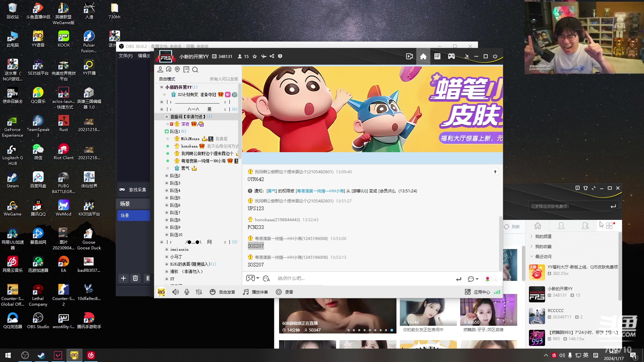Open the audio mixer sliders control

pyautogui.click(x=199, y=292)
